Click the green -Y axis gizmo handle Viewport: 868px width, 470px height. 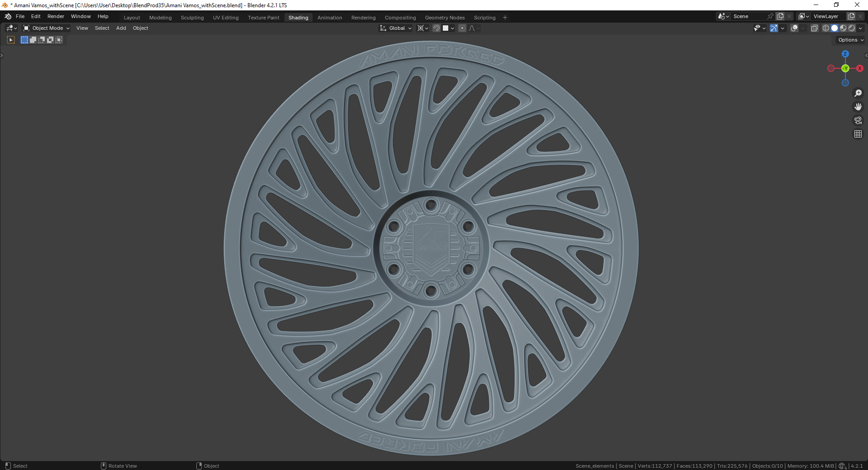pyautogui.click(x=845, y=68)
